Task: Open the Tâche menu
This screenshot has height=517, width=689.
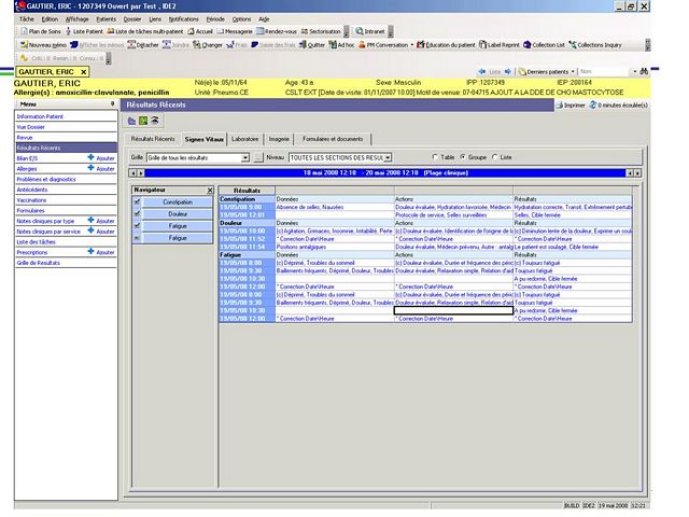Action: pyautogui.click(x=26, y=19)
